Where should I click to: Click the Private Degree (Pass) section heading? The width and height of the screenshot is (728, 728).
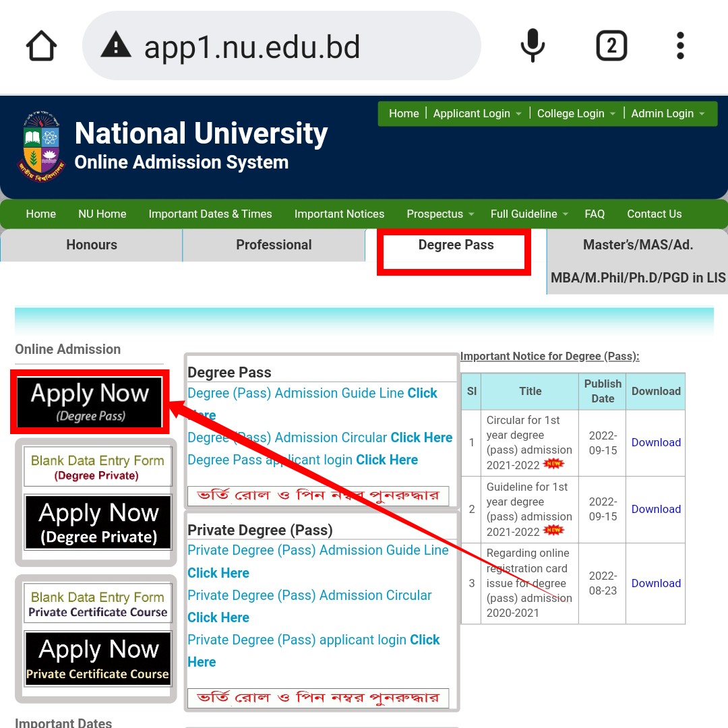260,530
